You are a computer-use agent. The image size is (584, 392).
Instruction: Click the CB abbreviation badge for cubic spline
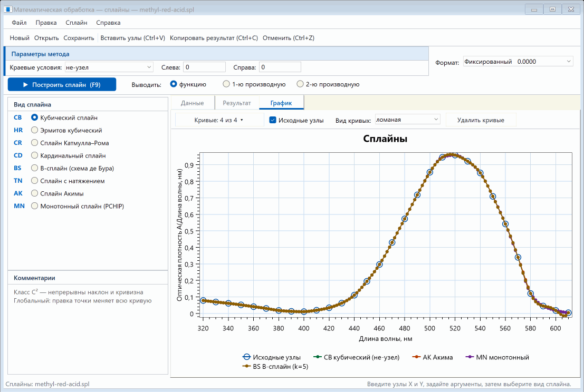coord(18,117)
